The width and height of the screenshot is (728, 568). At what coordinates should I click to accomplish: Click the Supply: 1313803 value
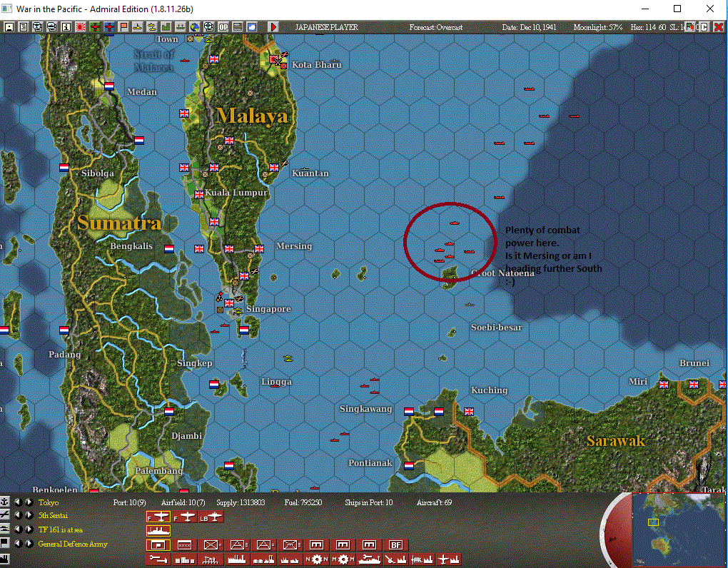tap(241, 502)
